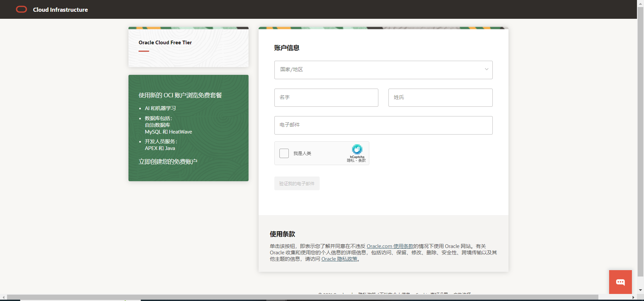The height and width of the screenshot is (301, 644).
Task: Click the vertical scrollbar down arrow
Action: click(x=641, y=290)
